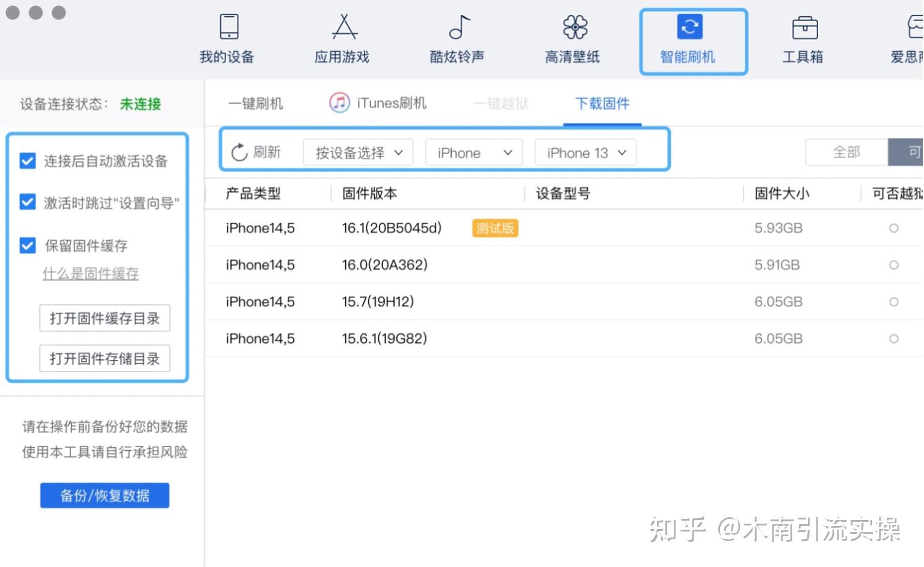
Task: Open the iPhone 13 model dropdown
Action: 584,152
